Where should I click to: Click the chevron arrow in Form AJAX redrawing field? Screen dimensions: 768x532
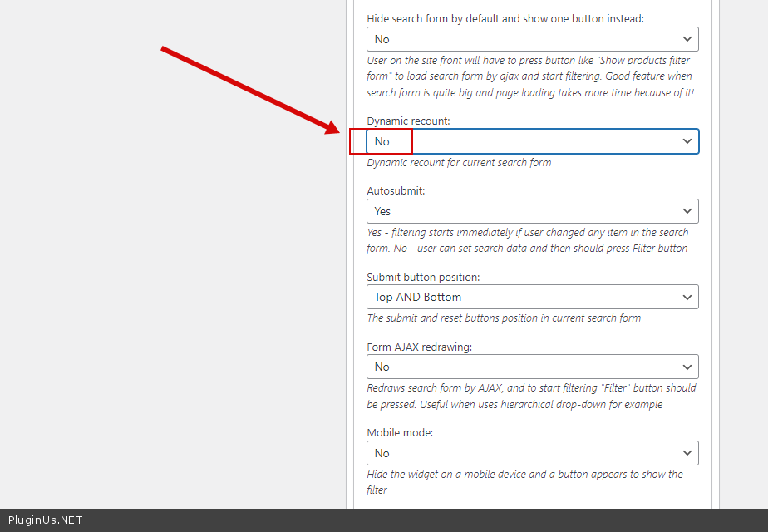[687, 367]
